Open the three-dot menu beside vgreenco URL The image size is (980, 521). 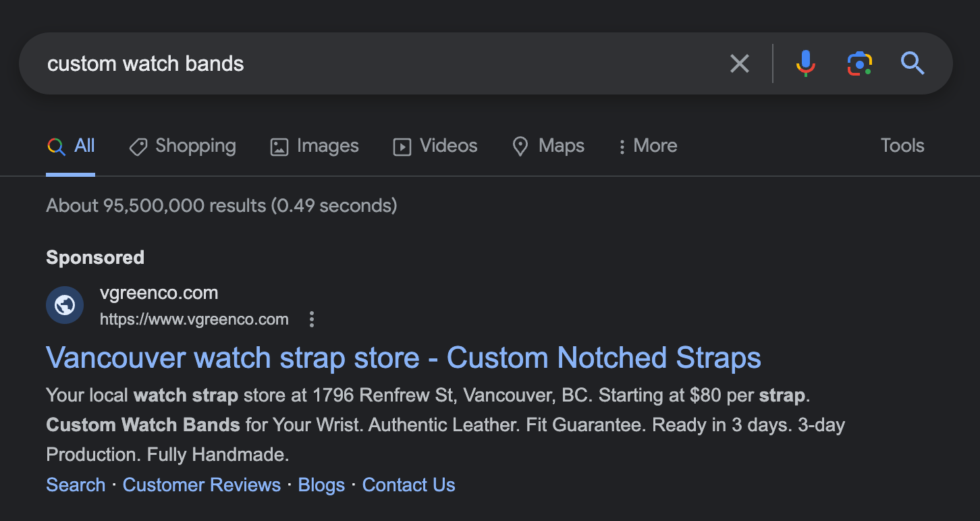pyautogui.click(x=311, y=319)
